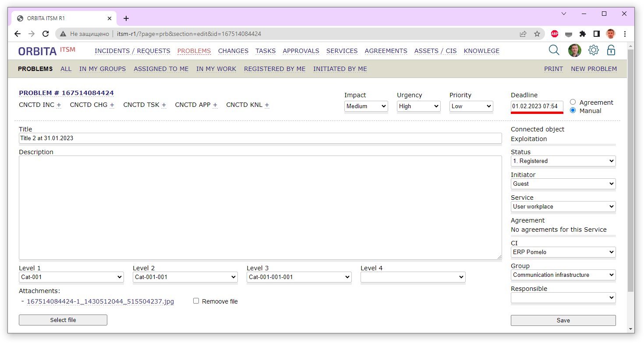The image size is (644, 343).
Task: Open the Impact dropdown
Action: click(366, 106)
